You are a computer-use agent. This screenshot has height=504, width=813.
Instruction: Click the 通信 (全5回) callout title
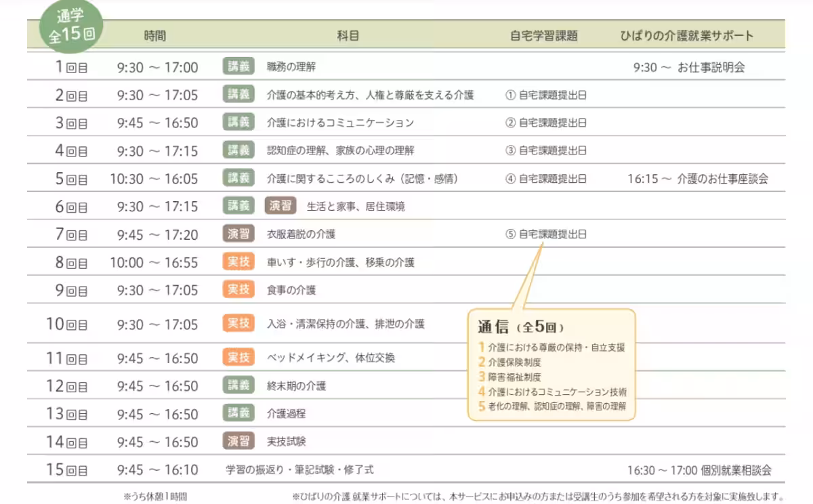coord(520,327)
